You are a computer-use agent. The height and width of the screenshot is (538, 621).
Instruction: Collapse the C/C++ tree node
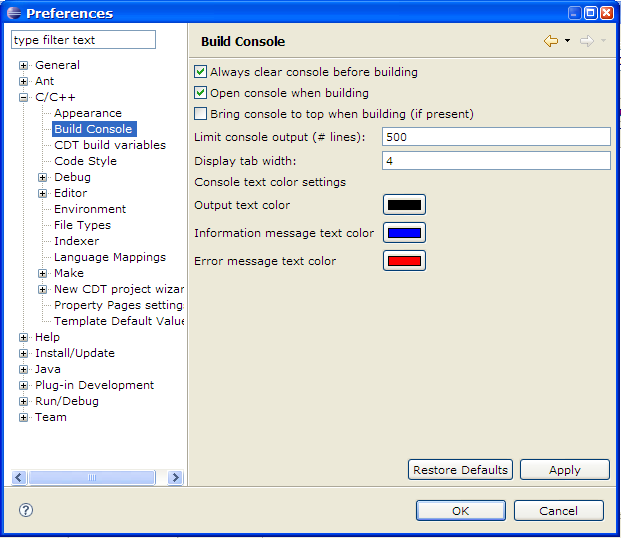tap(24, 97)
